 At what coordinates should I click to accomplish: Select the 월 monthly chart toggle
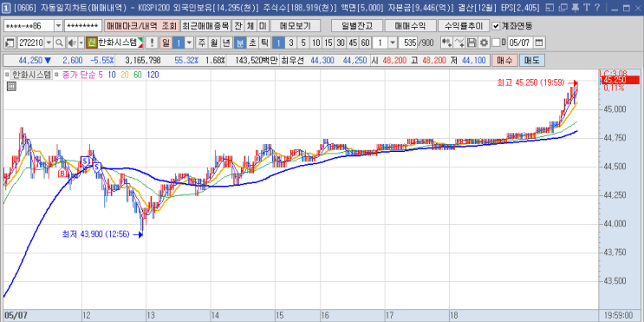tap(214, 43)
